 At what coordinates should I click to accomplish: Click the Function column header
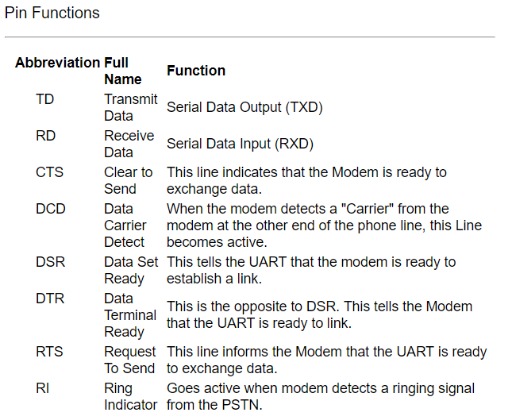click(x=196, y=71)
